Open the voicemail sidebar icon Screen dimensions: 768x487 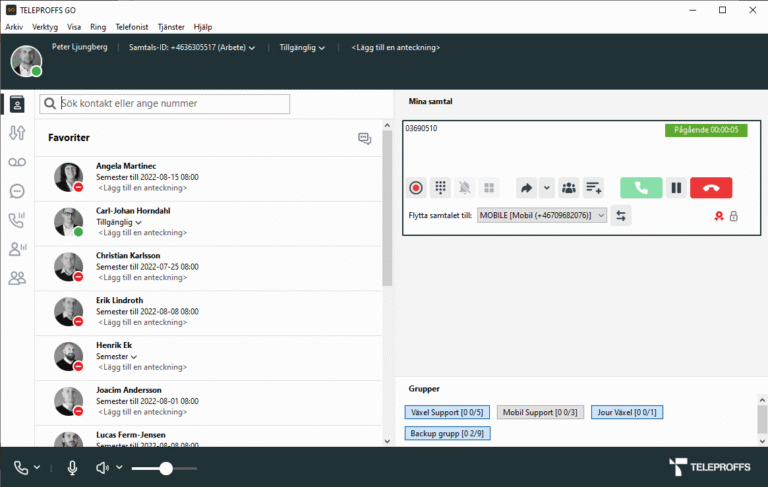17,162
